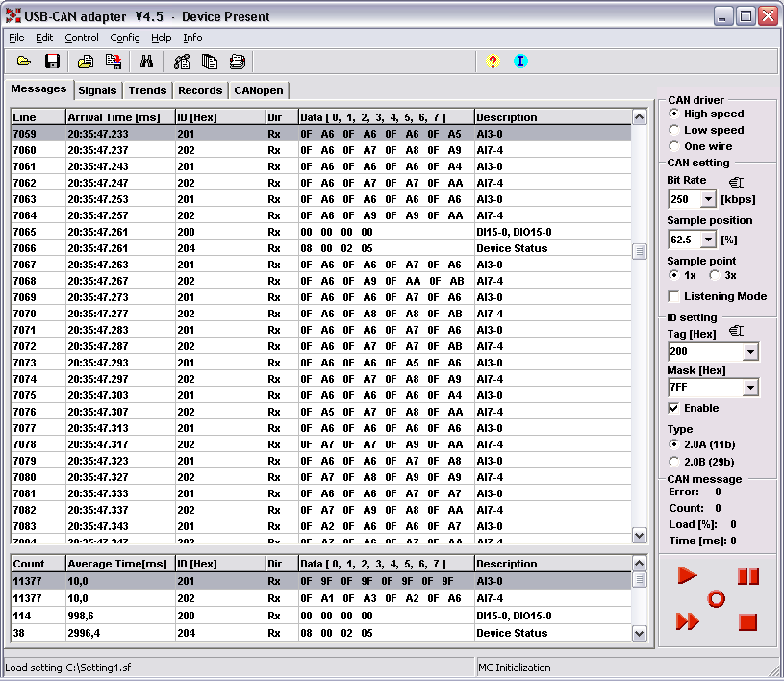Open the Sample position dropdown
Image resolution: width=784 pixels, height=681 pixels.
pyautogui.click(x=708, y=240)
